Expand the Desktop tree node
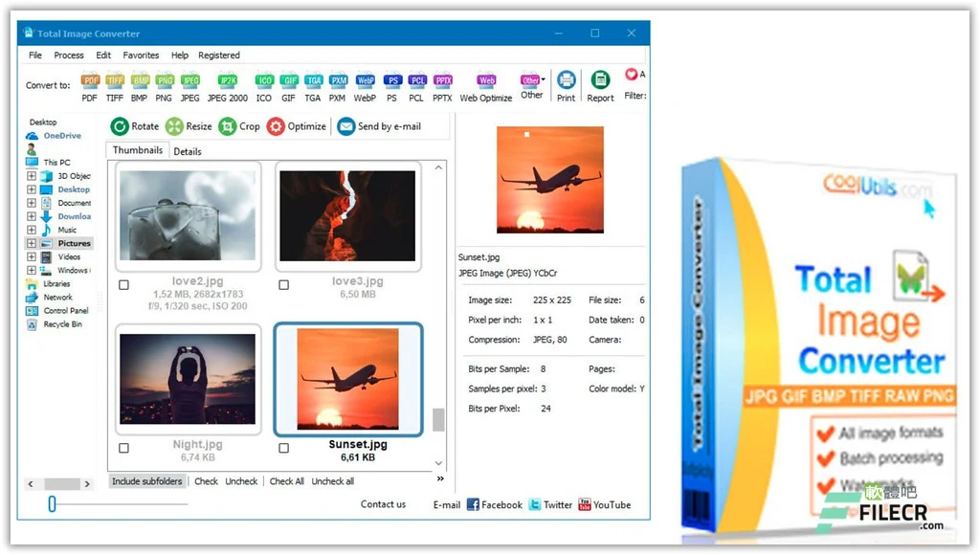This screenshot has width=980, height=555. [x=32, y=189]
